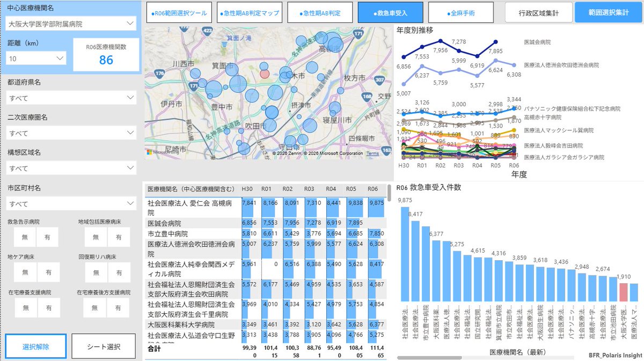This screenshot has width=644, height=361.
Task: Expand the 二次医療圏名 dropdown
Action: (71, 133)
